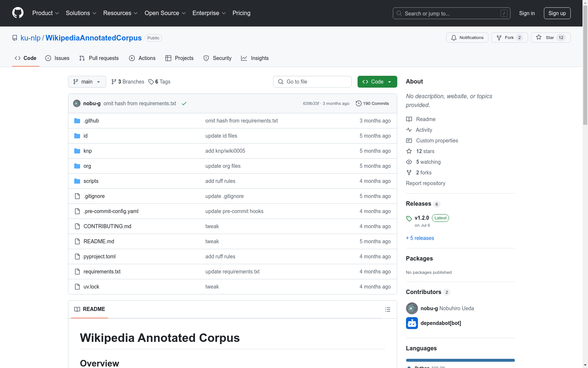View the 3 Branches link
This screenshot has height=368, width=588.
pyautogui.click(x=128, y=82)
